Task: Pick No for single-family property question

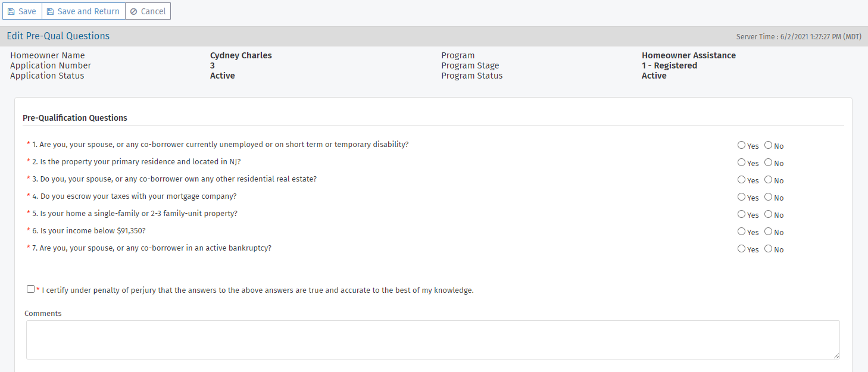Action: click(768, 214)
